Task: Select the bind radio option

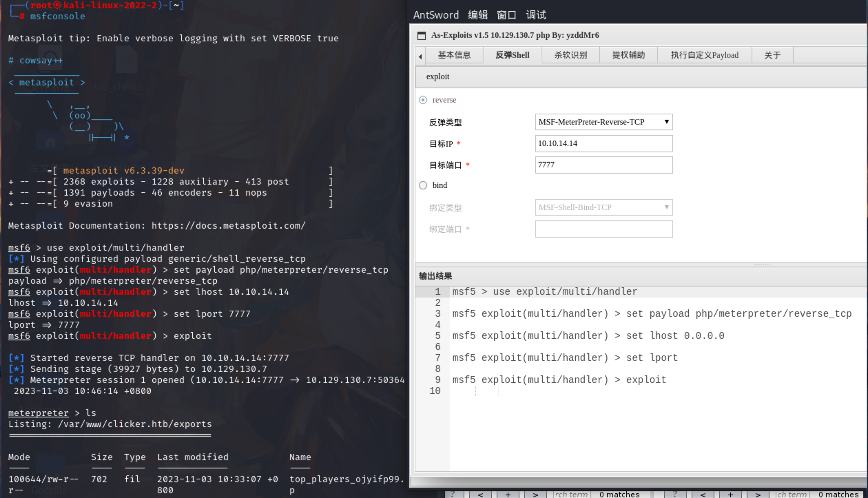Action: click(423, 185)
